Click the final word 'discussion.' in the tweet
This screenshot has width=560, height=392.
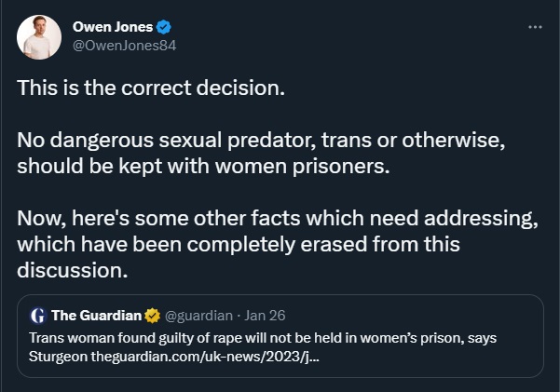(72, 270)
